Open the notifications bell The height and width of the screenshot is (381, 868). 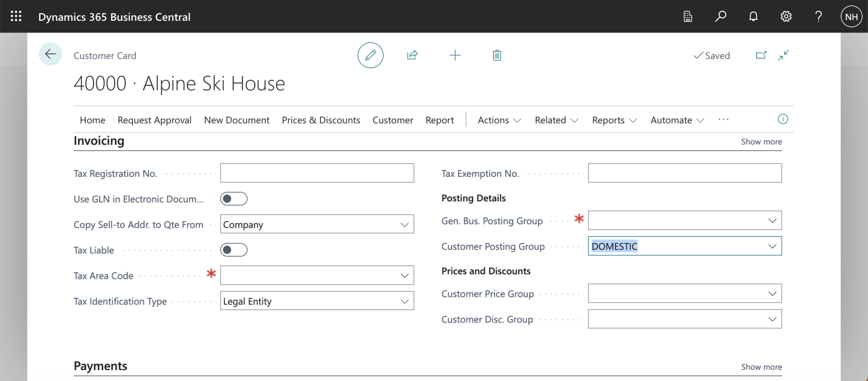click(x=753, y=17)
